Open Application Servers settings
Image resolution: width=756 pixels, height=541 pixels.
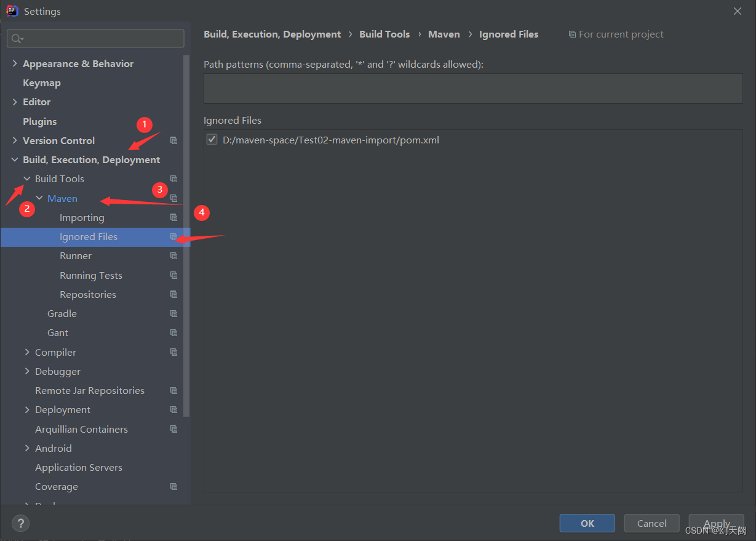79,468
